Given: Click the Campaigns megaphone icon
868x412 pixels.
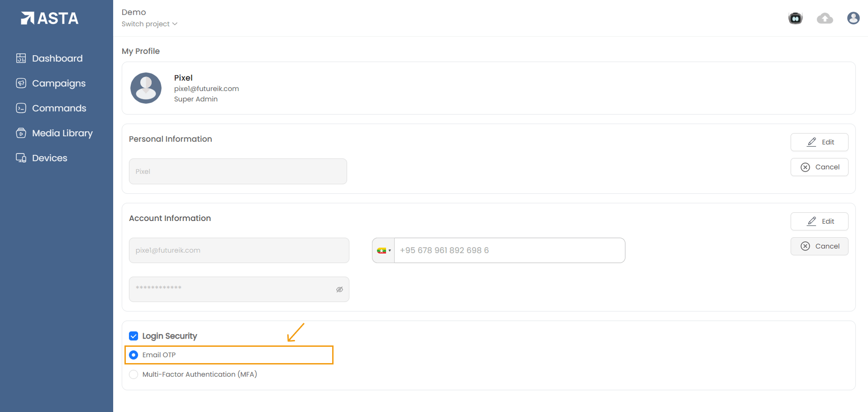Looking at the screenshot, I should click(21, 83).
